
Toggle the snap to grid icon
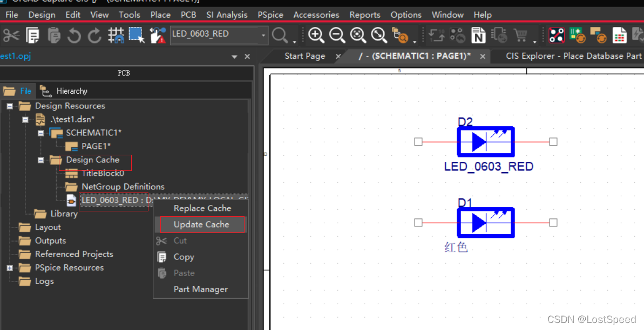(x=116, y=36)
